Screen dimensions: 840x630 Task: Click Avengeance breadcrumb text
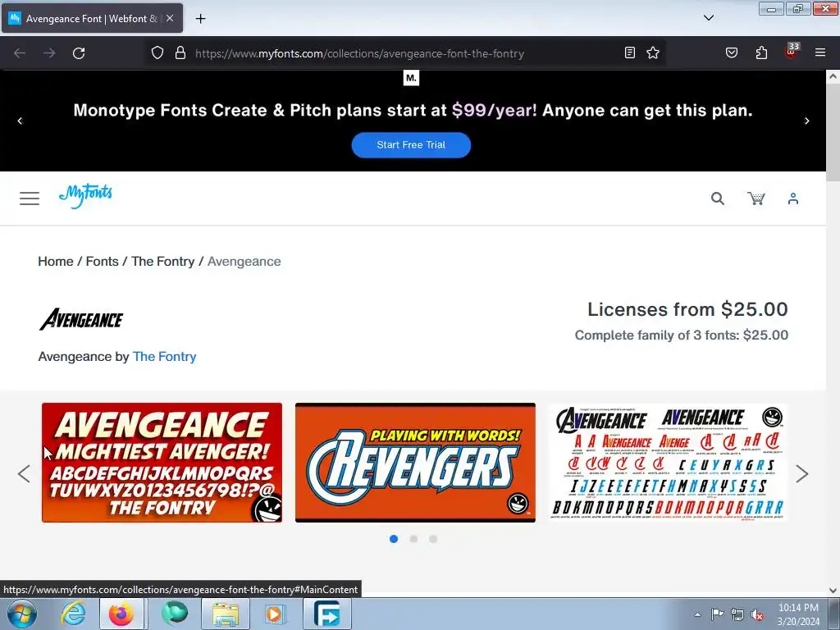(x=244, y=262)
